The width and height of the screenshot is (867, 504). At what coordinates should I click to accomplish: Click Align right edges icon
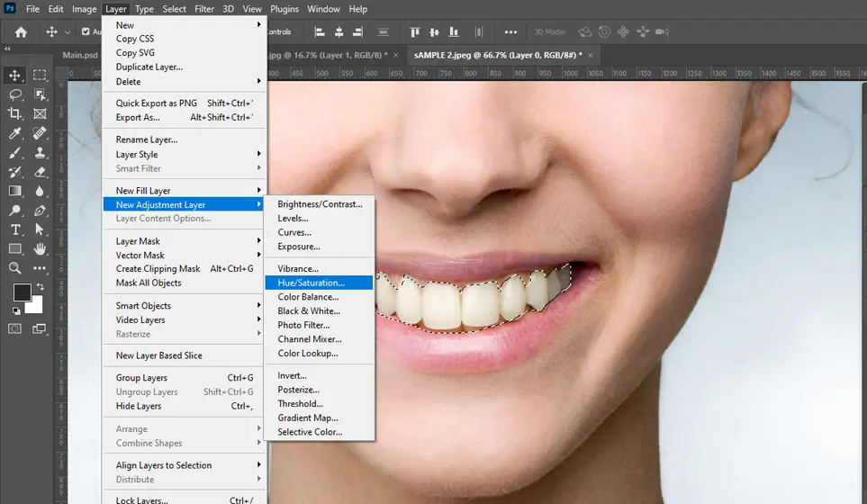tap(357, 32)
